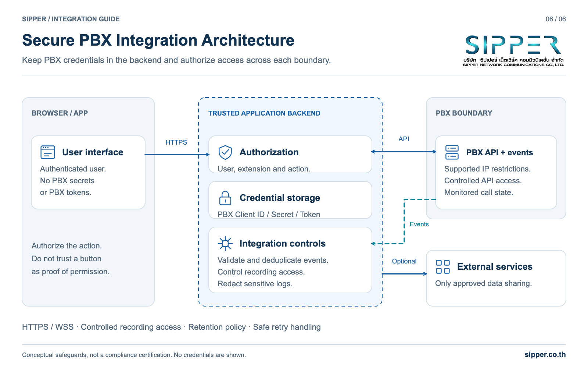Click 'Control recording access.' text

coord(261,272)
